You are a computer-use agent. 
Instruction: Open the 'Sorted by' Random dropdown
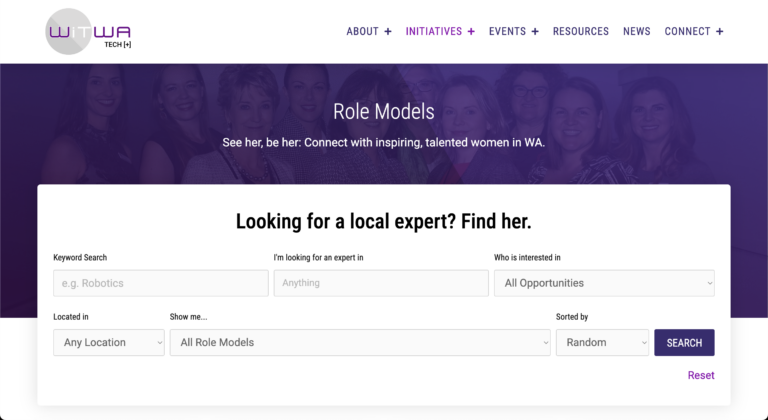602,342
